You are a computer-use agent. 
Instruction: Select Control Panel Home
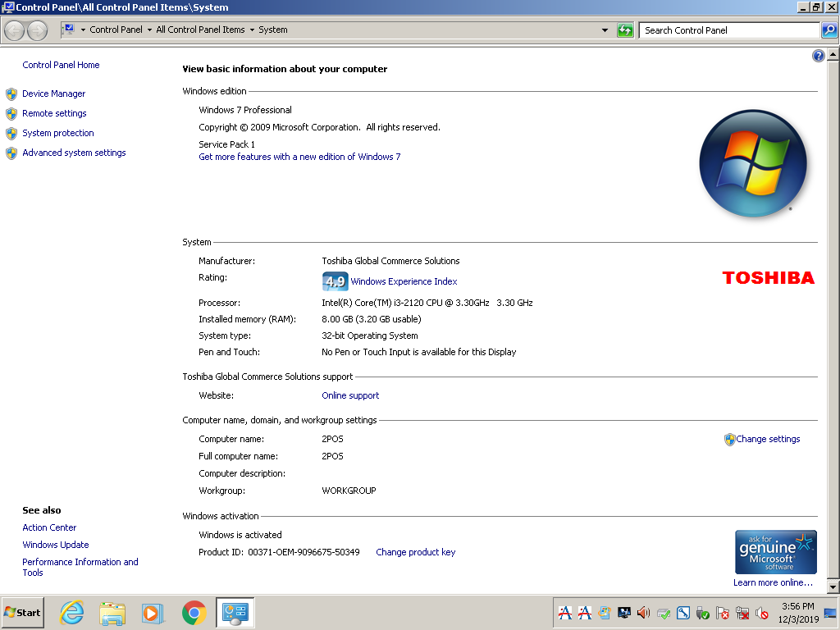tap(61, 65)
